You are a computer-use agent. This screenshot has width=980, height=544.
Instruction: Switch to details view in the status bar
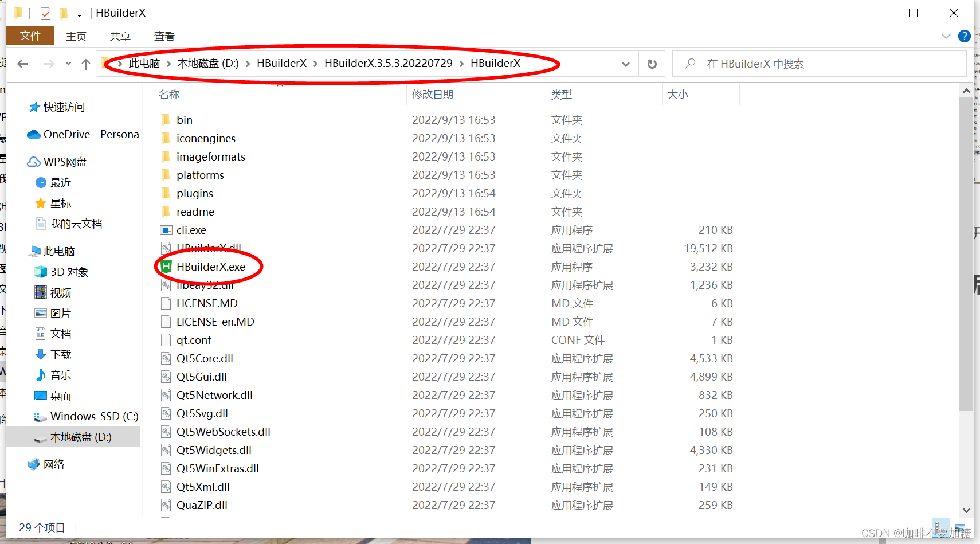point(940,526)
